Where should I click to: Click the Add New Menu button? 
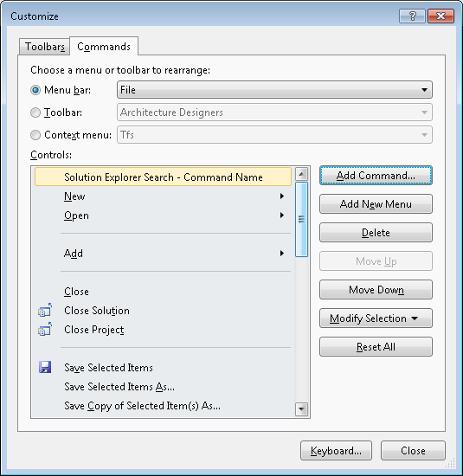pyautogui.click(x=376, y=204)
